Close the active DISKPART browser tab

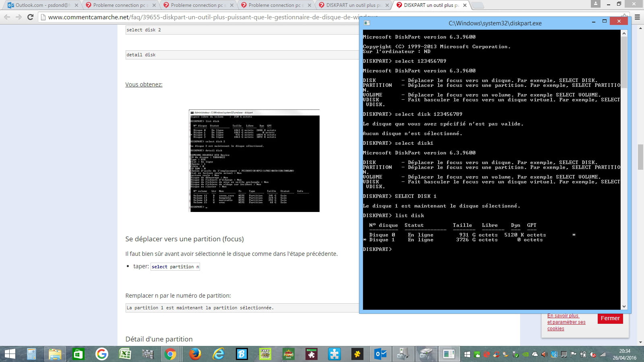click(x=465, y=5)
